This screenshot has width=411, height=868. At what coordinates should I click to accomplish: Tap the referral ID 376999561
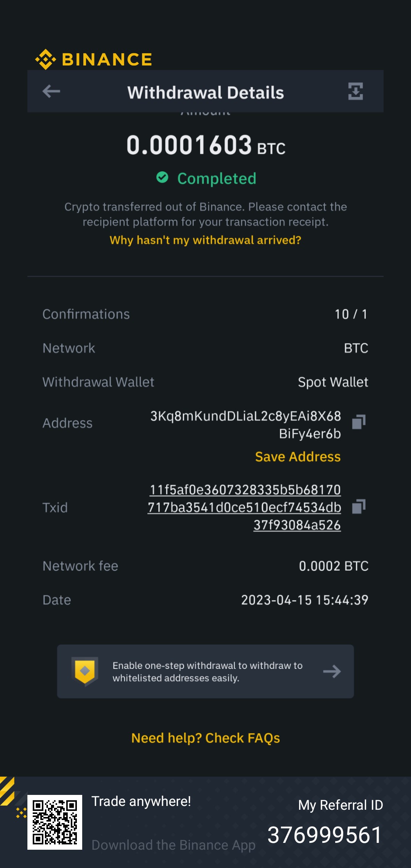click(x=325, y=835)
